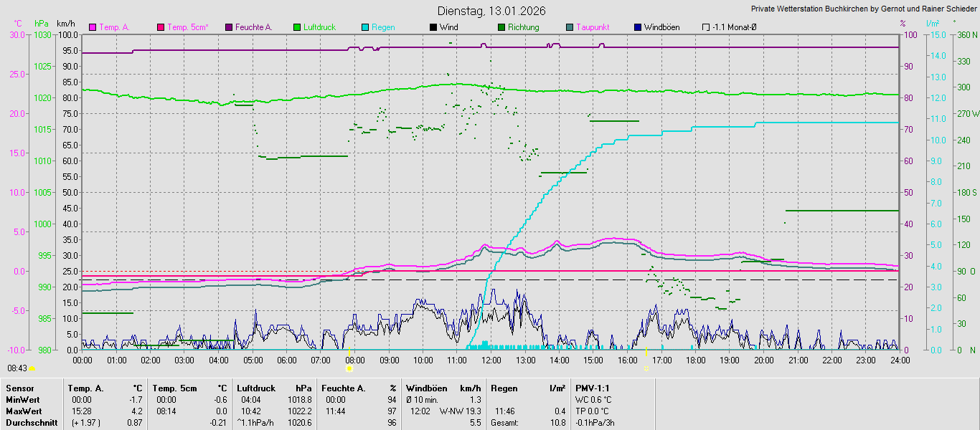
Task: Click the yellow sunrise sun marker
Action: (x=349, y=368)
